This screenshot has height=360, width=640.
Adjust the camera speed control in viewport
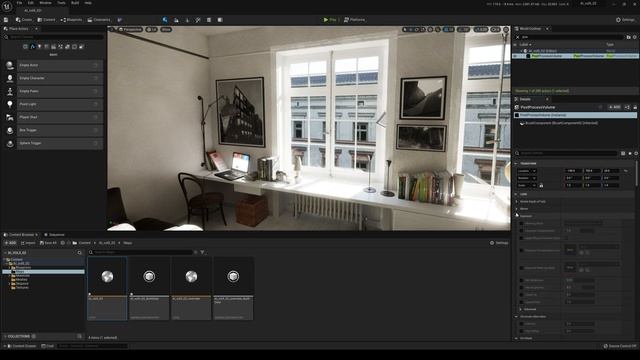pyautogui.click(x=495, y=29)
